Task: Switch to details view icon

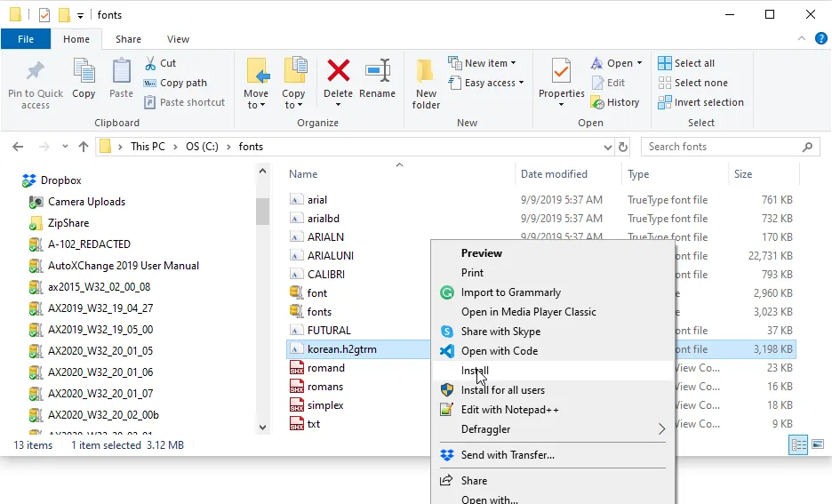Action: point(798,444)
